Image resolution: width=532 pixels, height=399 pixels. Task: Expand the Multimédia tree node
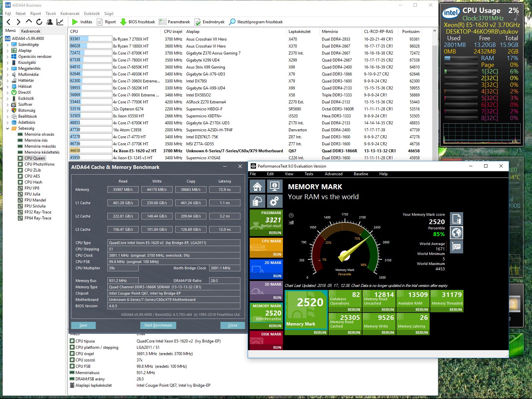(x=8, y=74)
